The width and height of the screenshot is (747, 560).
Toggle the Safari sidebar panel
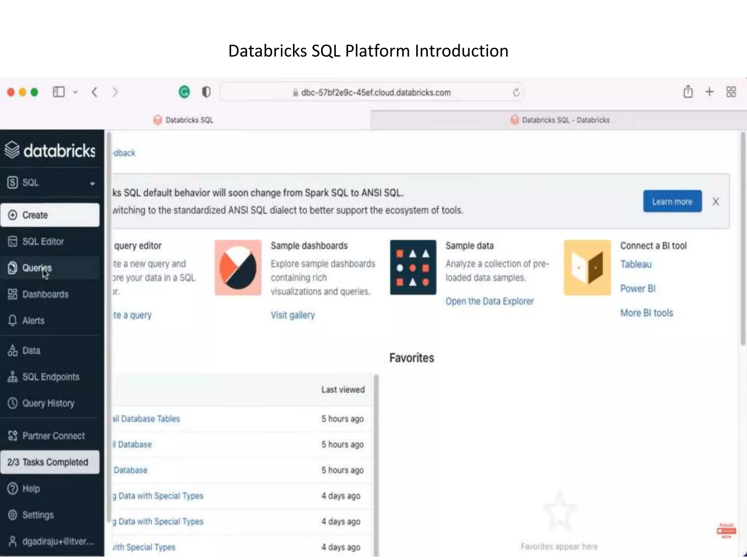click(x=59, y=92)
